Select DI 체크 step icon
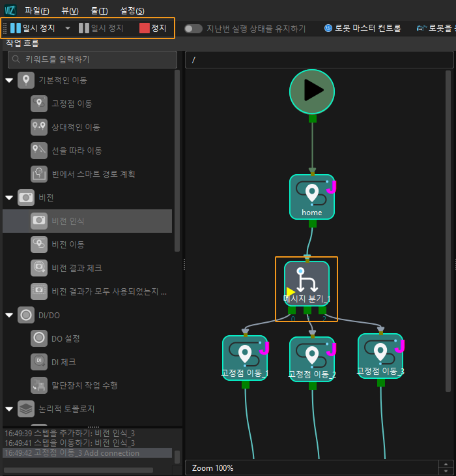The width and height of the screenshot is (456, 476). pos(39,361)
